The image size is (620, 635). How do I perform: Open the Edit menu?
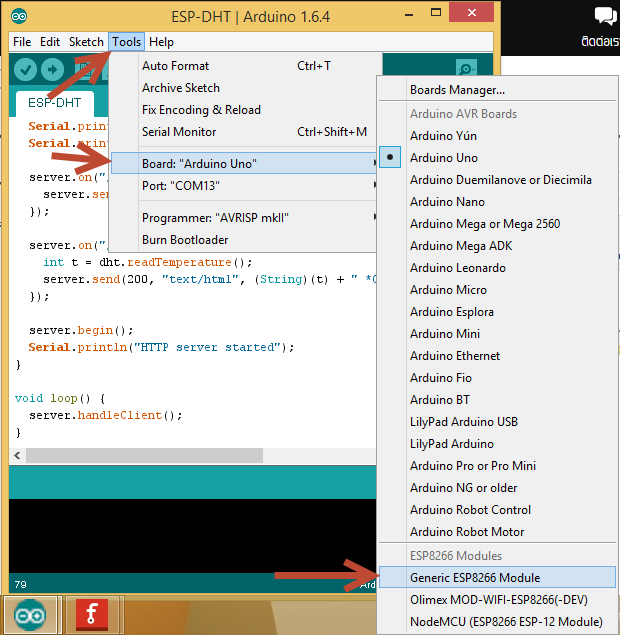click(x=50, y=42)
